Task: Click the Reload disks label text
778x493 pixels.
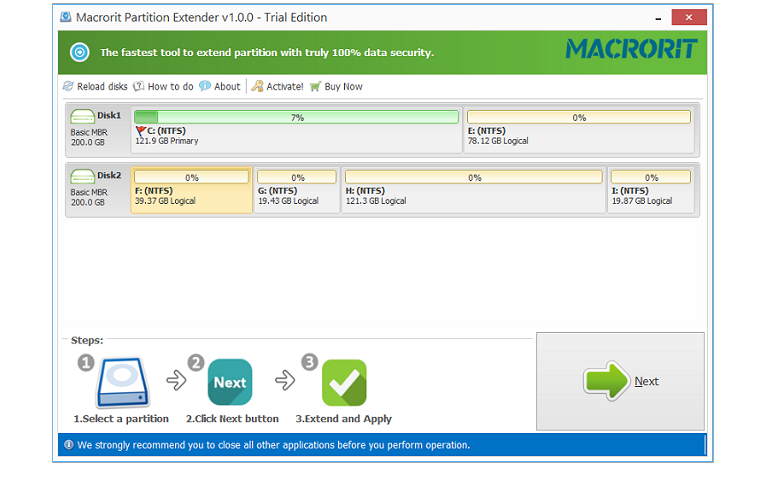Action: point(102,86)
